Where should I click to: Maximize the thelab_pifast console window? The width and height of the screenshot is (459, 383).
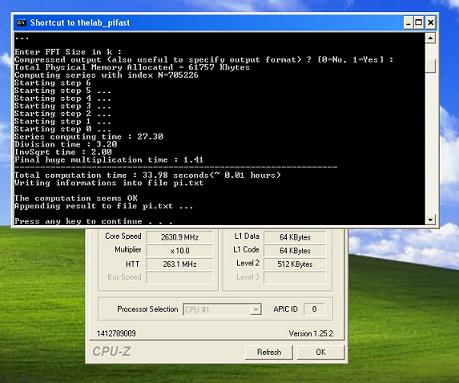(419, 23)
